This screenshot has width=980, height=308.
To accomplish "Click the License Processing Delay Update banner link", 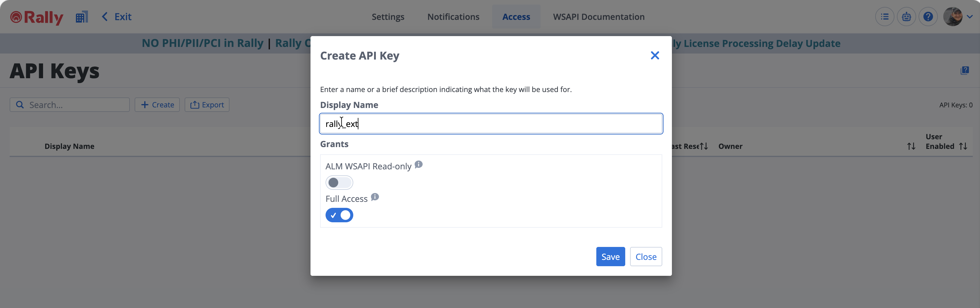I will point(756,43).
